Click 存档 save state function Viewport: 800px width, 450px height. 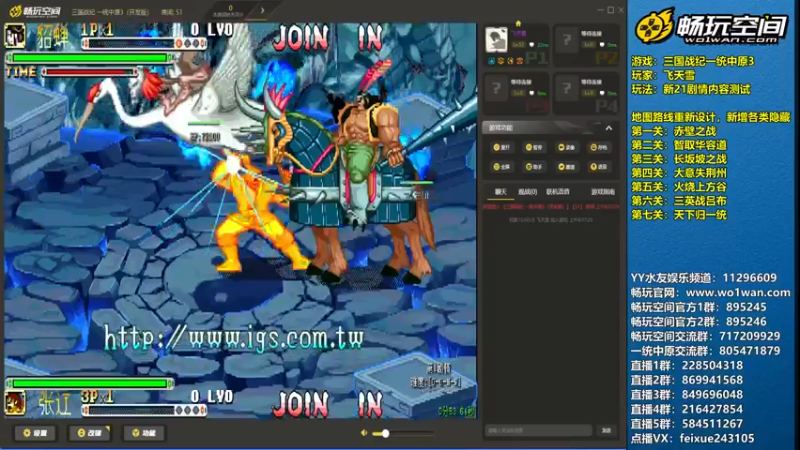598,147
